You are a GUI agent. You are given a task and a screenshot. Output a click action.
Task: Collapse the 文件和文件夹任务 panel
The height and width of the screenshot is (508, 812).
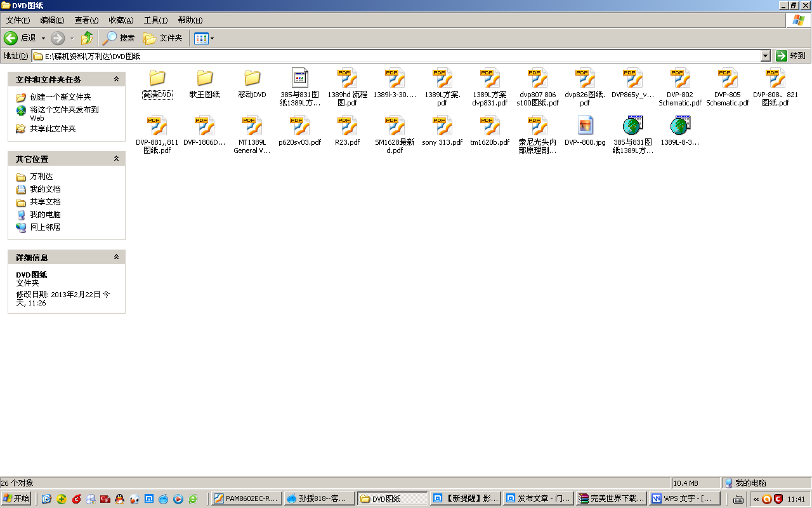(116, 79)
